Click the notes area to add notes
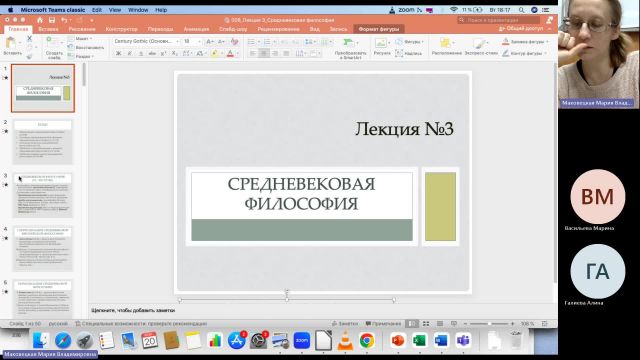This screenshot has height=360, width=640. 322,310
